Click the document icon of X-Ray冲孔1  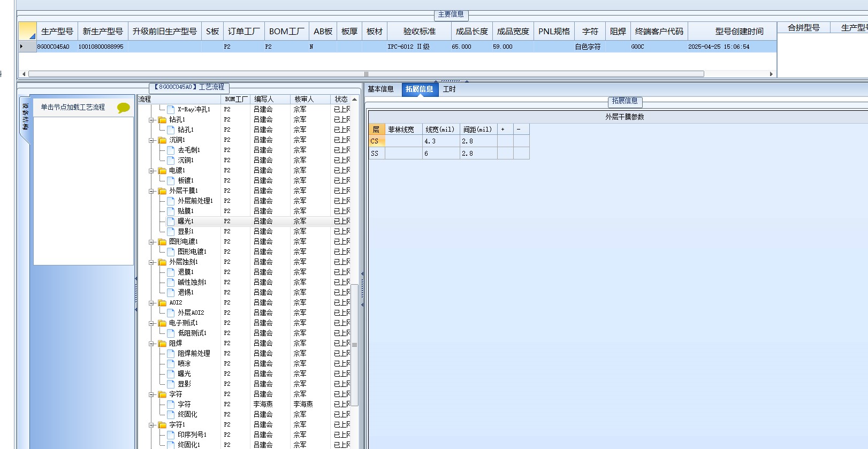point(171,110)
